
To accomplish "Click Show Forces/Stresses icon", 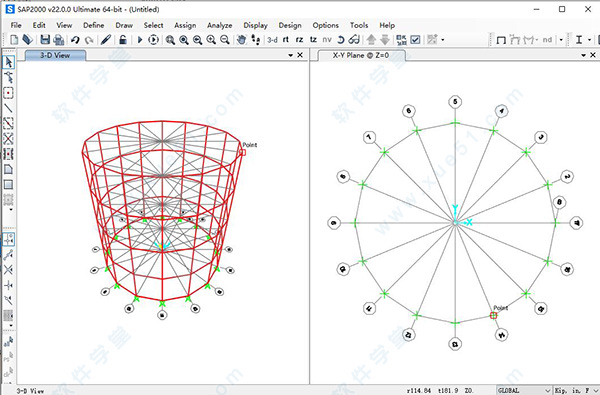I will click(530, 40).
